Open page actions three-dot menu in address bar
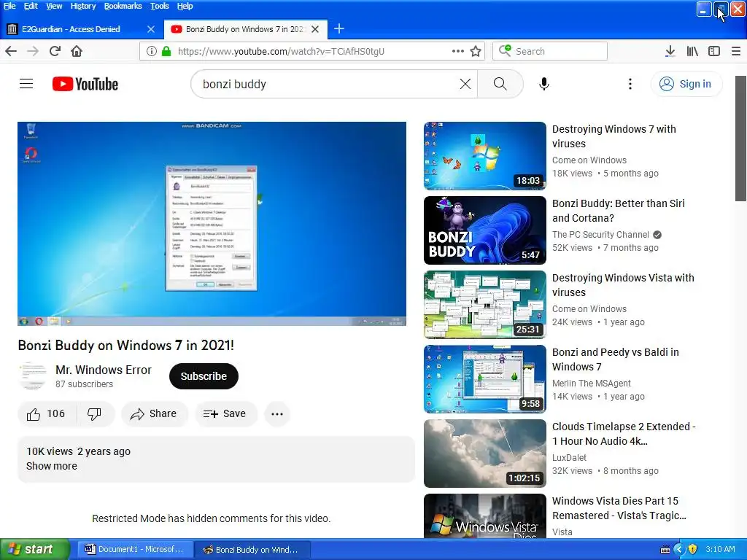Viewport: 747px width, 560px height. click(458, 51)
